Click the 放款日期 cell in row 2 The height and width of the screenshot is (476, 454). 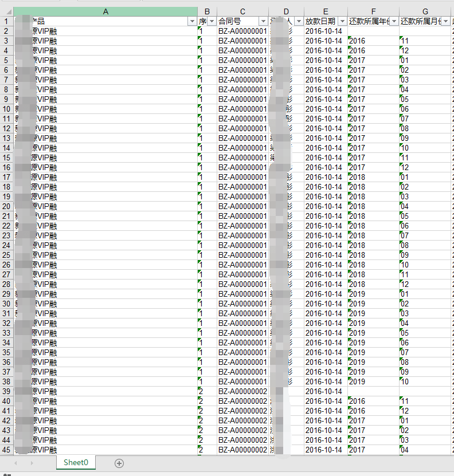click(x=325, y=31)
